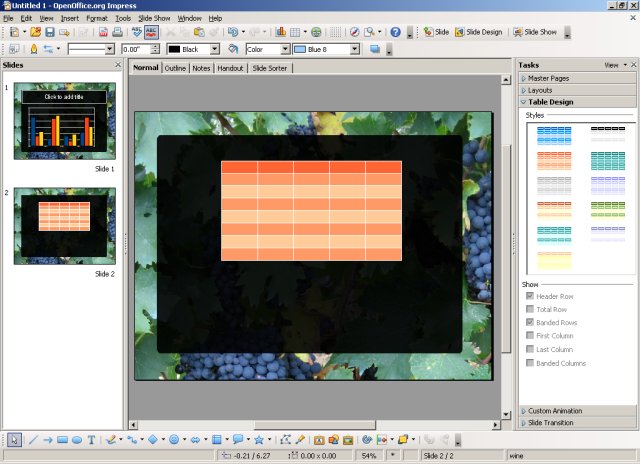Open the Color fill type dropdown
The height and width of the screenshot is (464, 640).
tap(285, 49)
